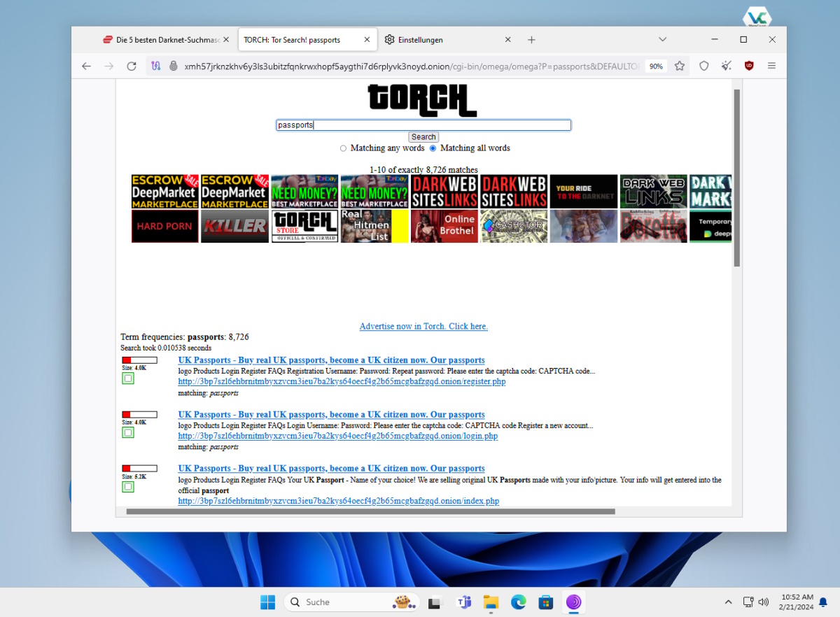
Task: Open the onion index.php URL link
Action: [339, 501]
